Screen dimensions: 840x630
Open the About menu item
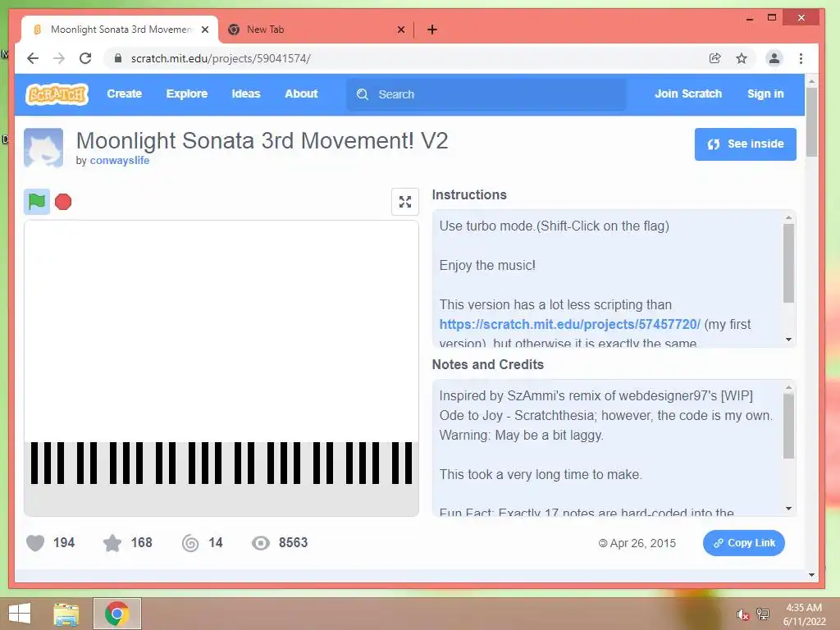point(301,94)
